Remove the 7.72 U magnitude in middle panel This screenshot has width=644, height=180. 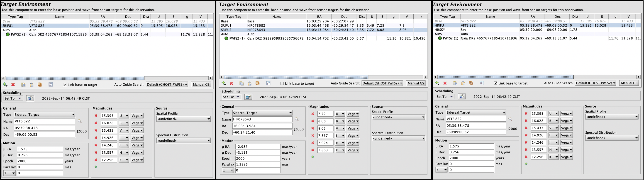(x=312, y=114)
